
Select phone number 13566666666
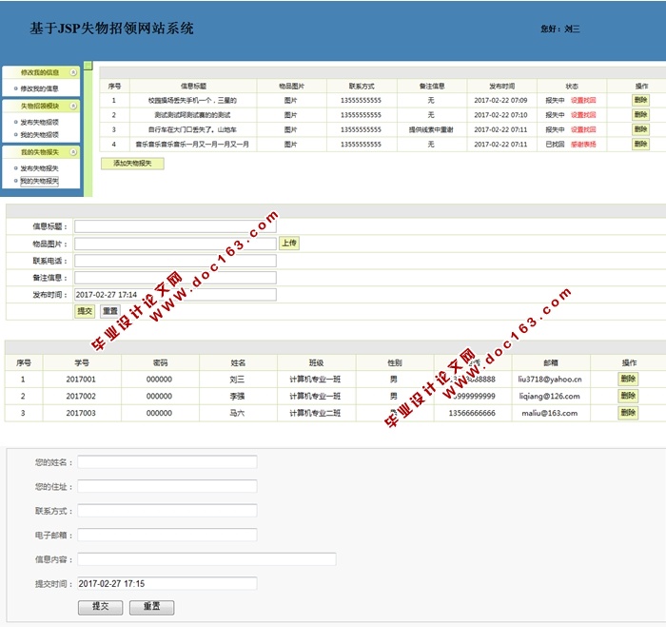click(472, 414)
